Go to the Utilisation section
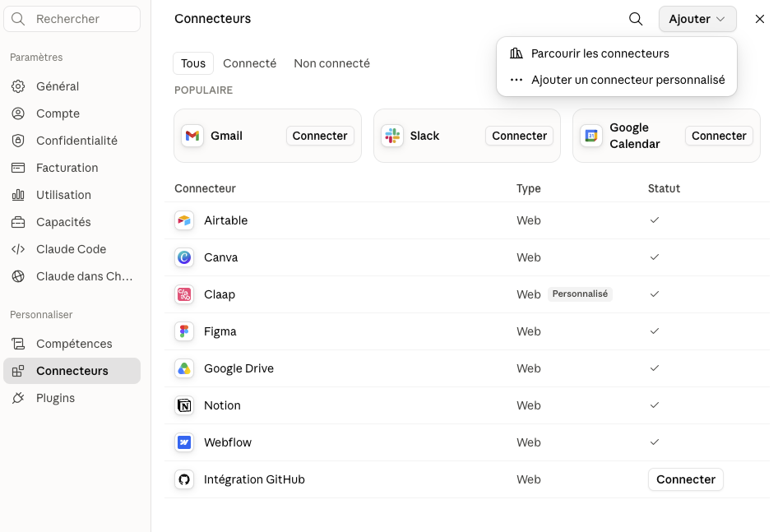778x532 pixels. click(x=72, y=195)
